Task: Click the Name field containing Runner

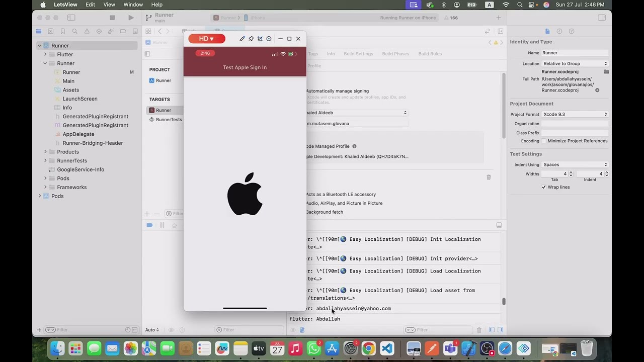Action: point(575,53)
